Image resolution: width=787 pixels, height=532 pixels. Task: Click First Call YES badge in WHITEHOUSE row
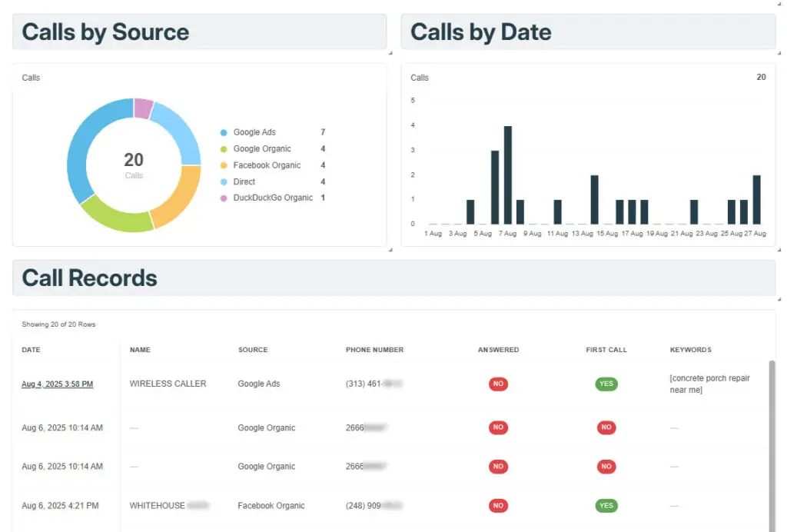click(606, 506)
